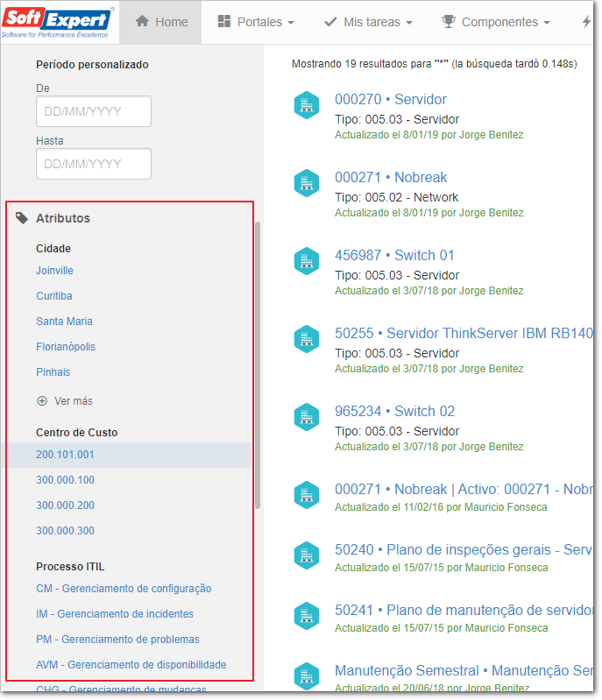This screenshot has height=700, width=602.
Task: Click 'Actualizado el 11/02/16 por Mauricio Fonseca'
Action: tap(441, 507)
